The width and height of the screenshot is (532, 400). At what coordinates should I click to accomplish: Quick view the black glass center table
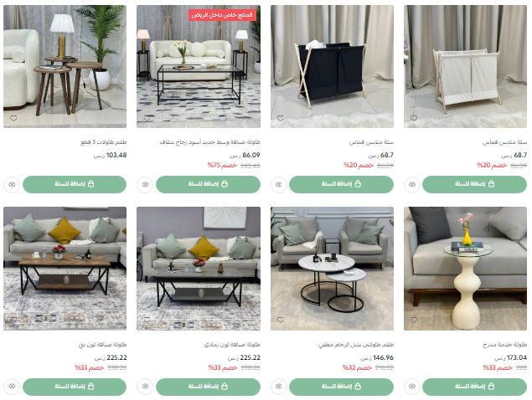click(x=145, y=185)
